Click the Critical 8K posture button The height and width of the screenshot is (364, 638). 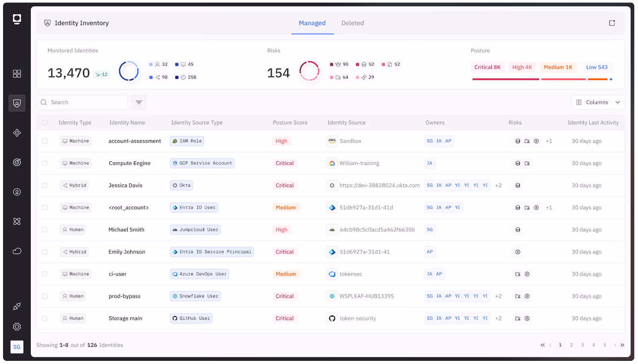click(487, 67)
